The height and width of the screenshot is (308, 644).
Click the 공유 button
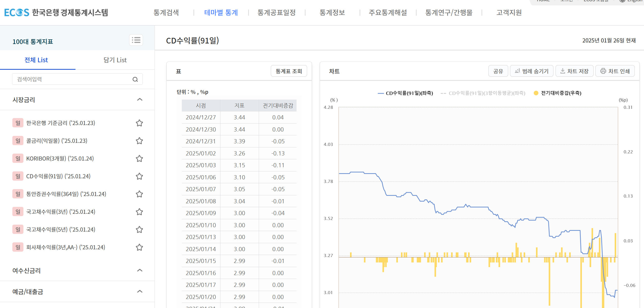click(x=498, y=71)
